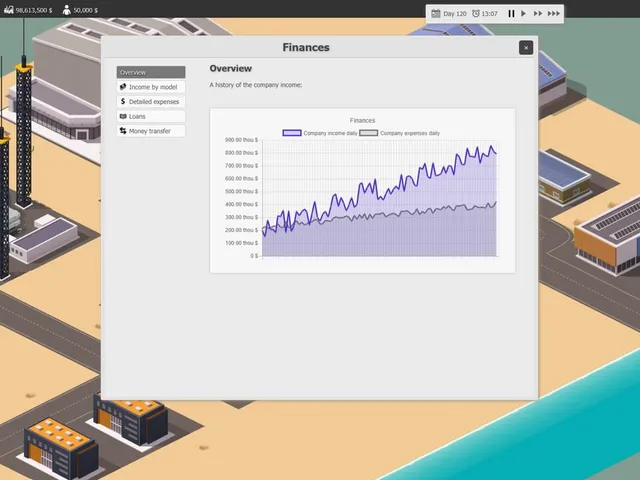640x480 pixels.
Task: Set triple fast-forward speed
Action: (x=554, y=13)
